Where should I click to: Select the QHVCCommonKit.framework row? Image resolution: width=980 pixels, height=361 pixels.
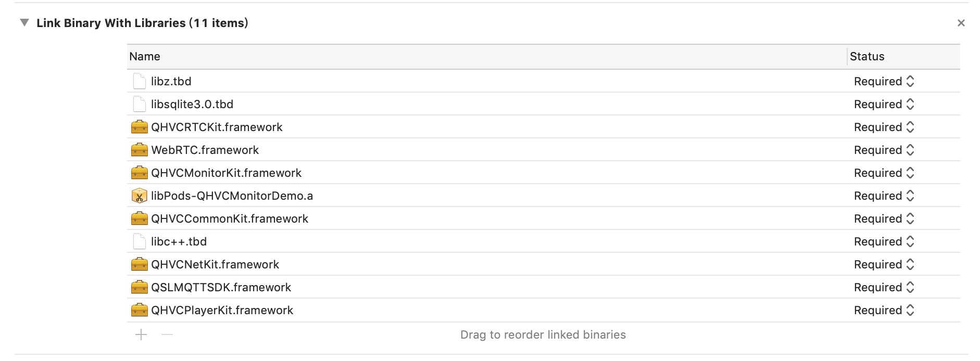coord(544,218)
